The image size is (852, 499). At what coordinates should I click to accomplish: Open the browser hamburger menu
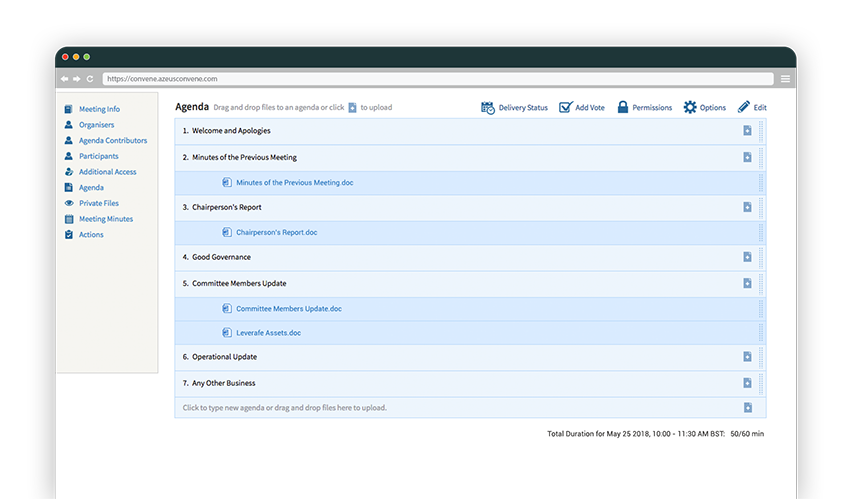coord(785,79)
